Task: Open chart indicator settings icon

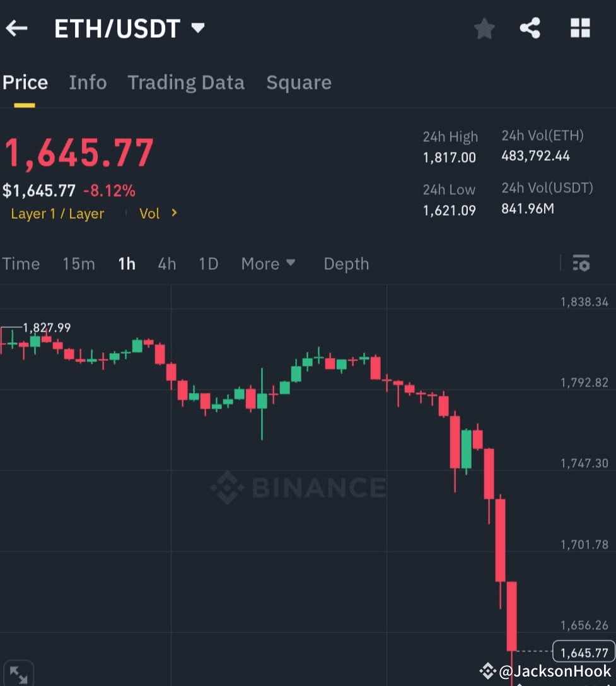Action: (581, 264)
